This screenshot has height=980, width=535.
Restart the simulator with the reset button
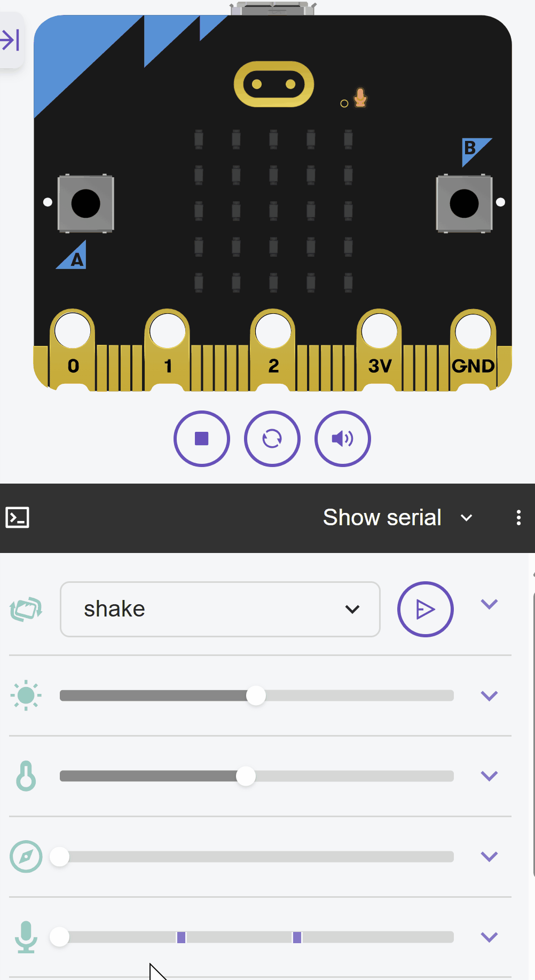tap(272, 439)
